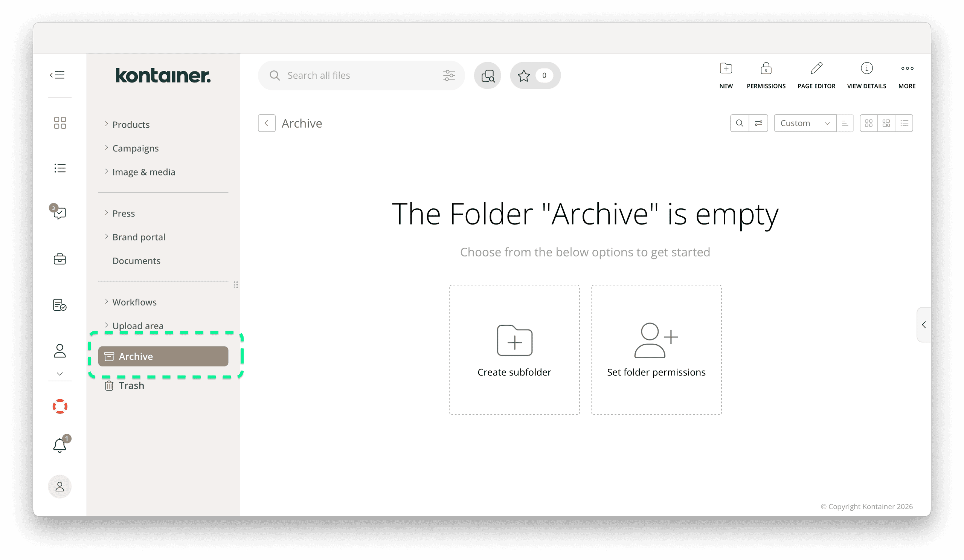Open the comments icon showing 3 unread
Image resolution: width=964 pixels, height=560 pixels.
click(x=59, y=214)
